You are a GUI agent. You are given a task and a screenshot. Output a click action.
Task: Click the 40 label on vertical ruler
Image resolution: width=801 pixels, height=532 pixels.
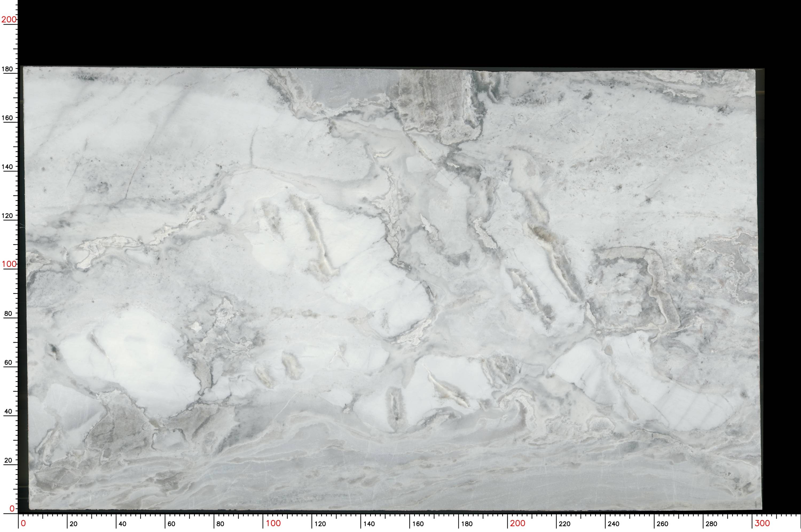(x=8, y=411)
